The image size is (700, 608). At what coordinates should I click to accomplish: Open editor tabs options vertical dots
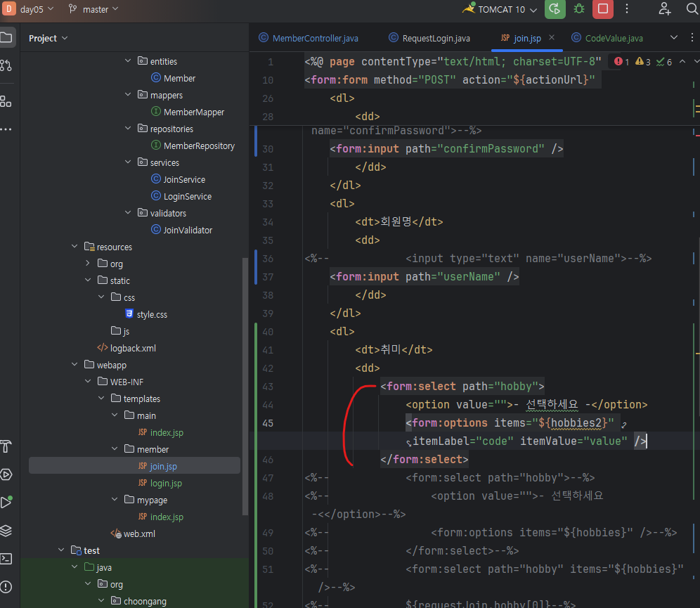tap(692, 37)
